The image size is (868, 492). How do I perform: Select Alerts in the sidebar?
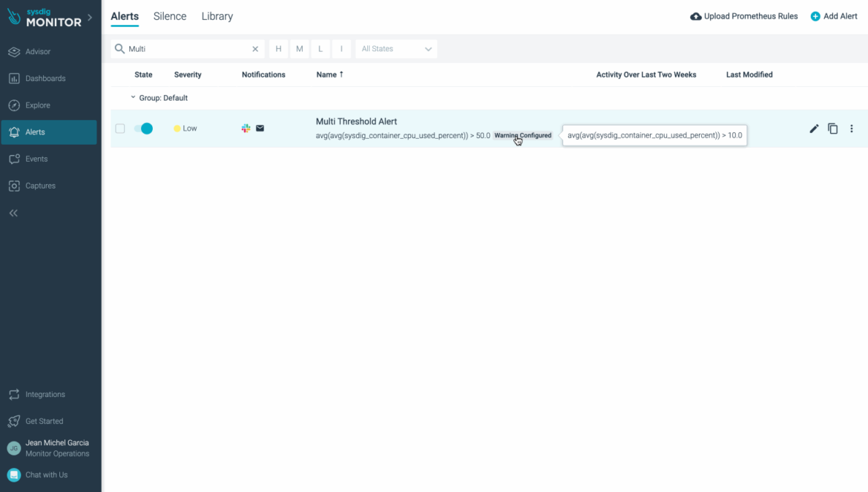[x=49, y=132]
